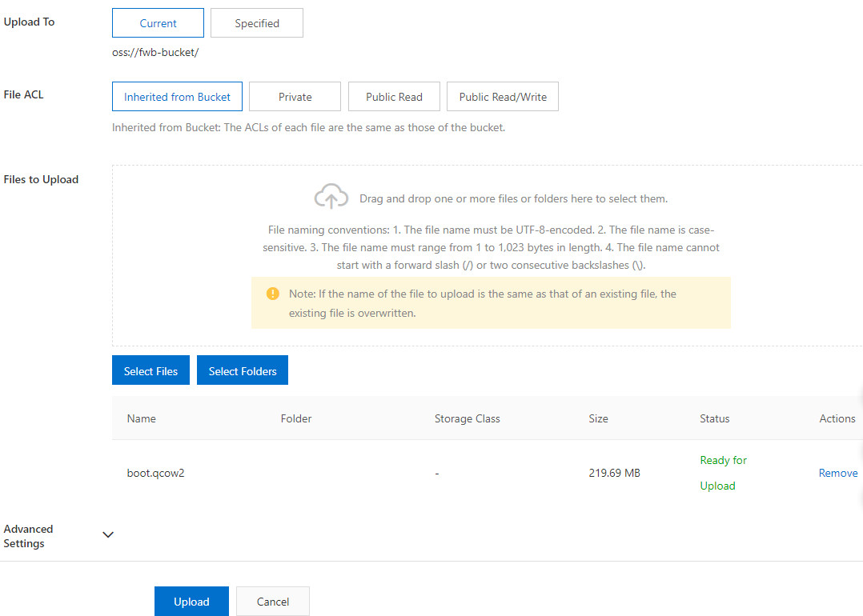This screenshot has width=863, height=616.
Task: Choose Public Read/Write file ACL
Action: click(x=502, y=96)
